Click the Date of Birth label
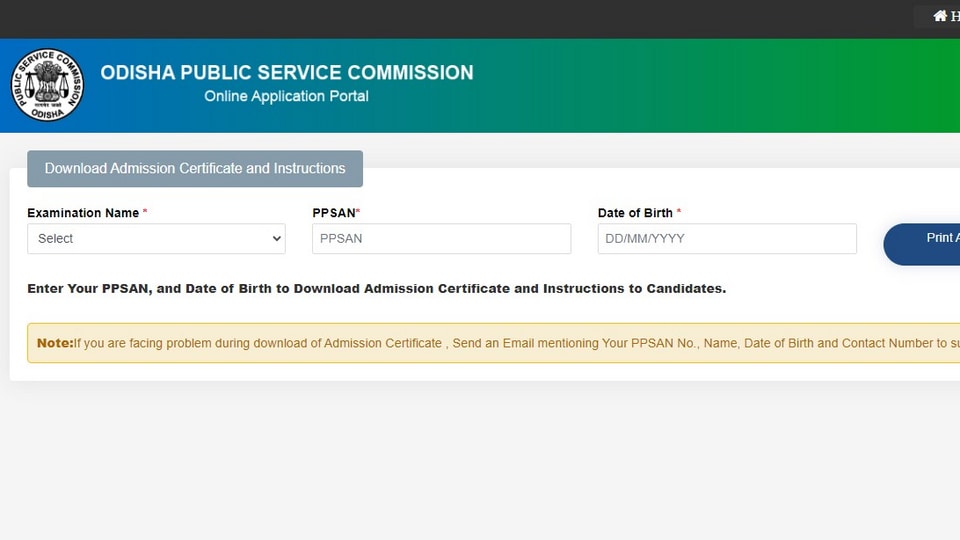 click(x=635, y=213)
